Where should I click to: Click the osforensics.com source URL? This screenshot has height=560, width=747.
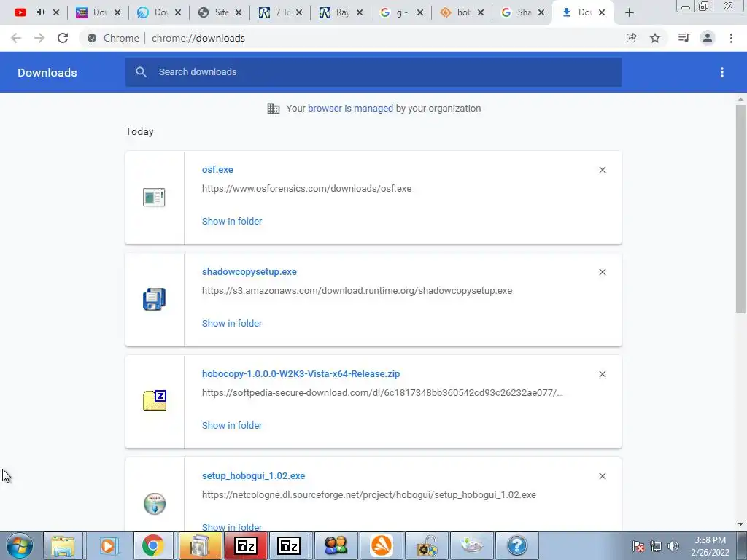pos(306,189)
